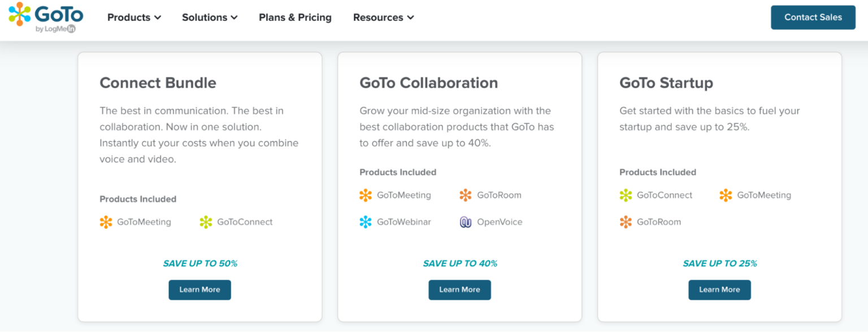Go to Plans & Pricing page

295,18
